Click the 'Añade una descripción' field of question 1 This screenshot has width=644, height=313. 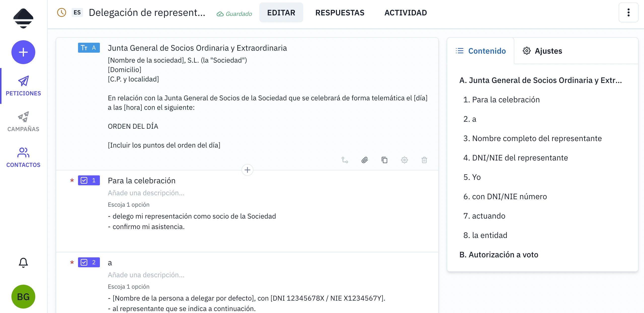[x=146, y=193]
